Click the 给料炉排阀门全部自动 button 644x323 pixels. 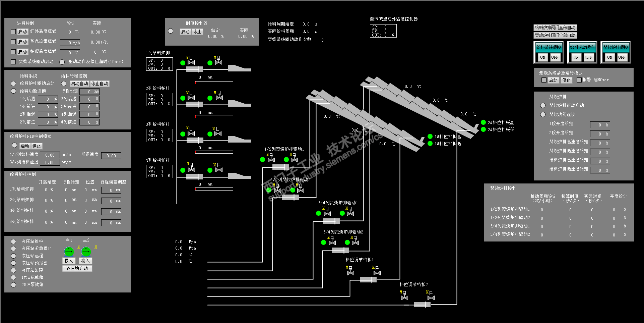(x=555, y=28)
